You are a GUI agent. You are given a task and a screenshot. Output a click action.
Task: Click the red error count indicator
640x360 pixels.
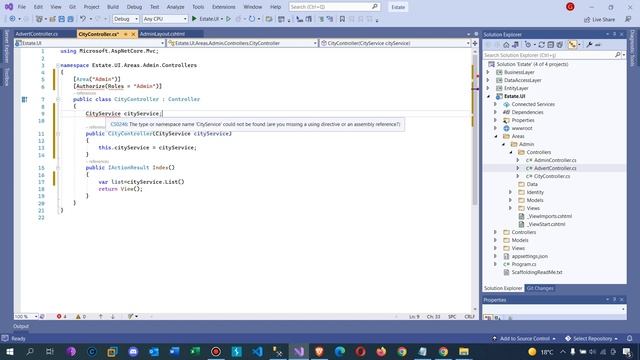(x=61, y=316)
